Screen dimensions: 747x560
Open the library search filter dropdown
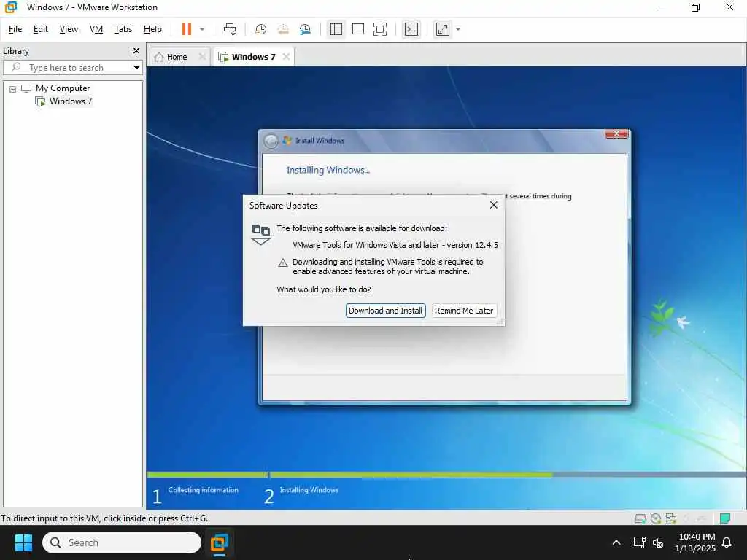[x=136, y=68]
